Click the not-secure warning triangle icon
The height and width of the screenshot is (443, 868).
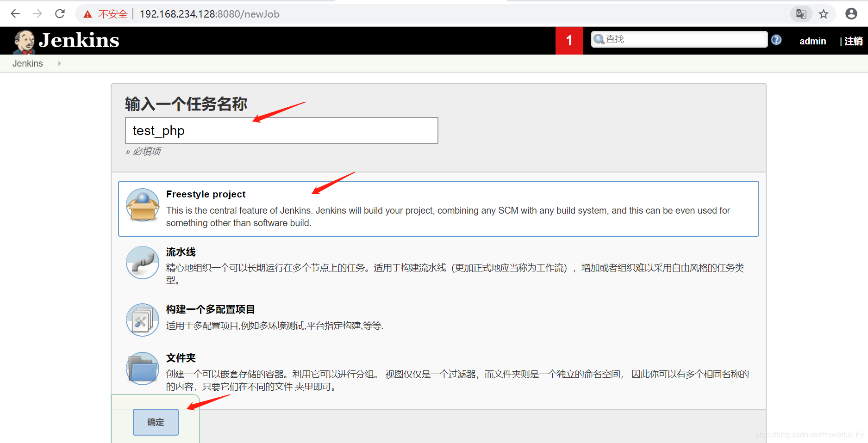point(87,14)
